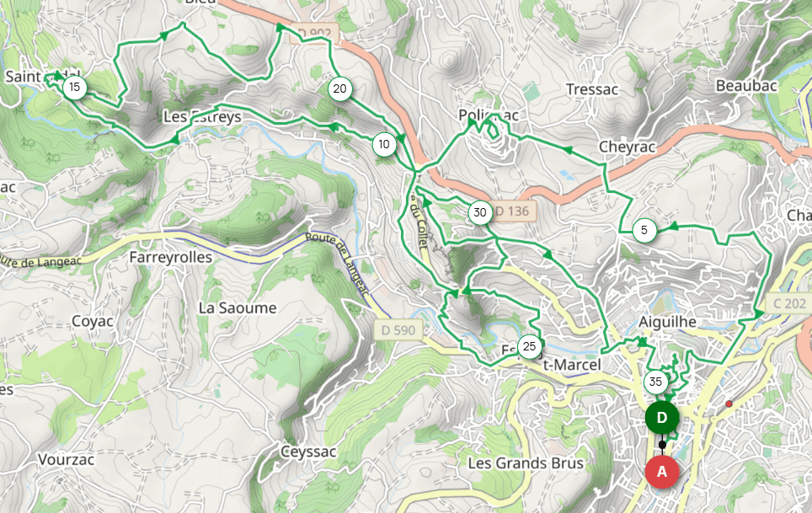
Task: Click the Aiguilhe town label
Action: tap(667, 322)
